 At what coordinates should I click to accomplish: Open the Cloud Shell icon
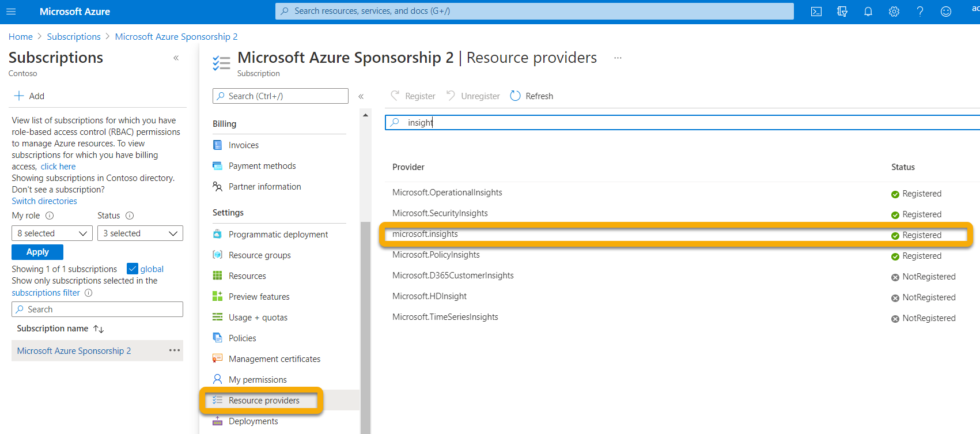pyautogui.click(x=816, y=12)
